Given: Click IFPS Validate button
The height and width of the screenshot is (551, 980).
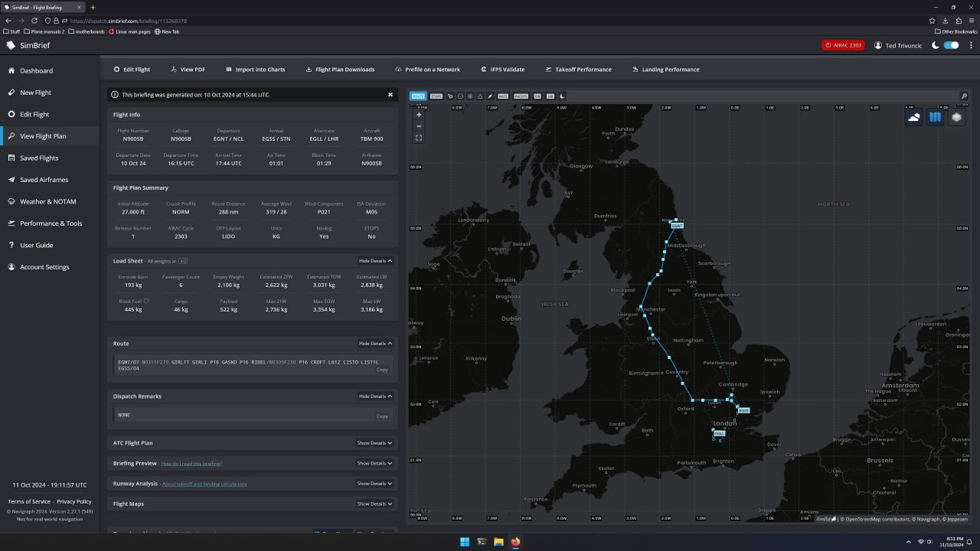Looking at the screenshot, I should (502, 70).
